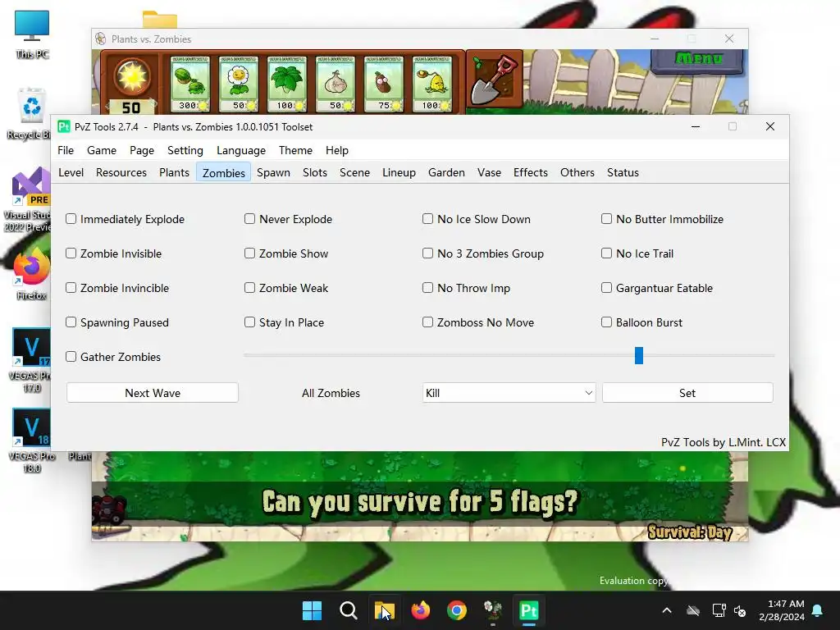Toggle Zombie Invisible checkbox
The width and height of the screenshot is (840, 630).
click(71, 253)
